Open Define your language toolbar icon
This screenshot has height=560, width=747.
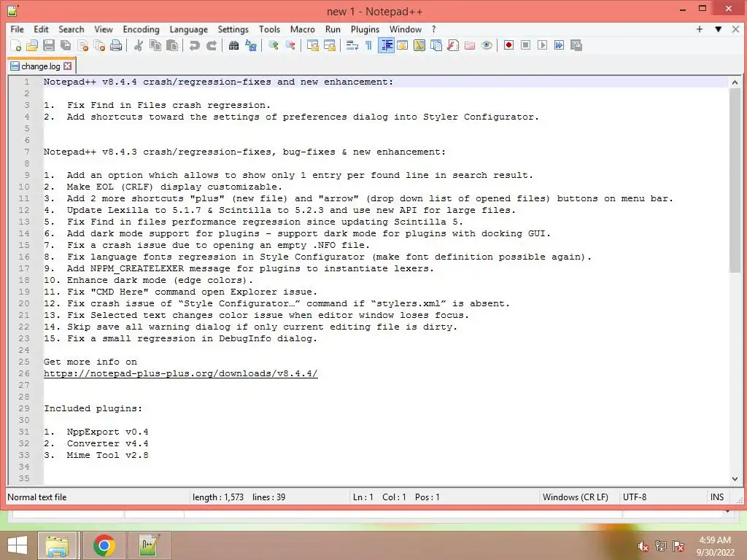403,45
